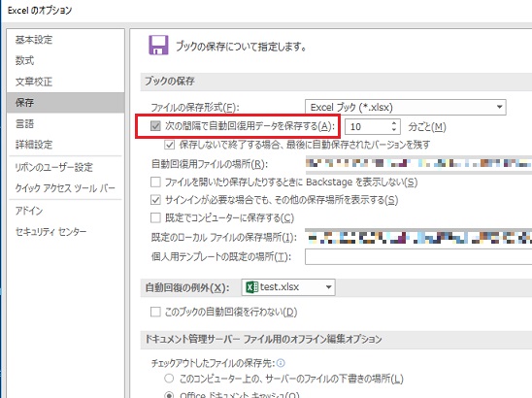
Task: Open リボンのユーザー設定
Action: point(53,167)
